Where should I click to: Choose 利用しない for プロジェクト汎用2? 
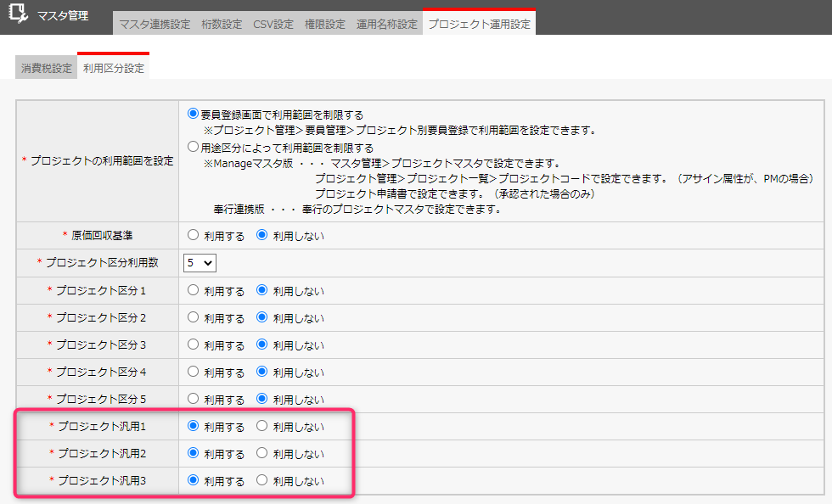[x=262, y=453]
